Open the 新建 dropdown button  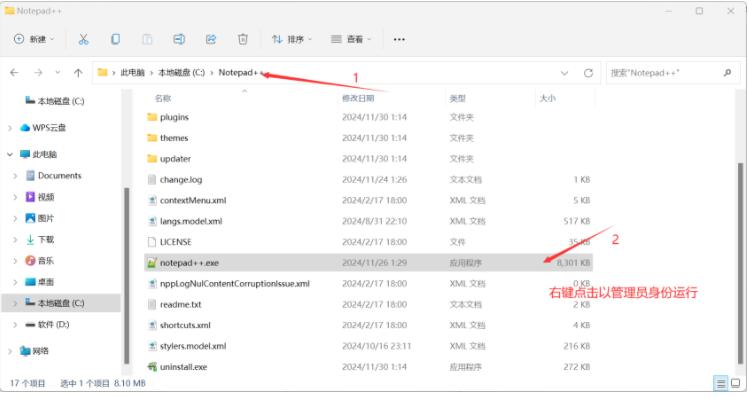(x=34, y=39)
